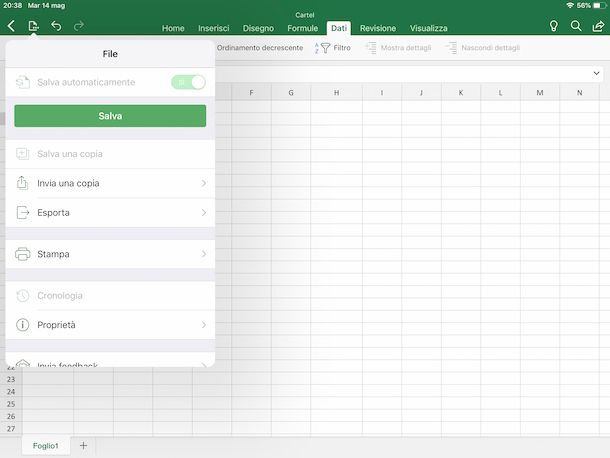610x458 pixels.
Task: Switch to the Inserisci tab
Action: [x=214, y=28]
